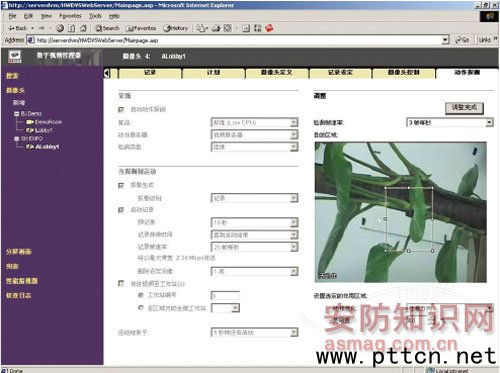The image size is (500, 373).
Task: Open the Favorites menu
Action: point(70,16)
